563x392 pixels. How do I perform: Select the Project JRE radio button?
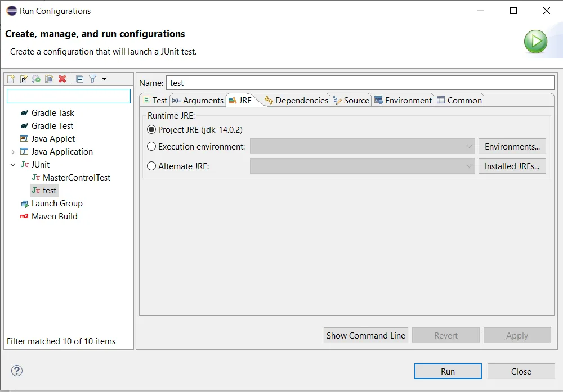click(x=151, y=129)
